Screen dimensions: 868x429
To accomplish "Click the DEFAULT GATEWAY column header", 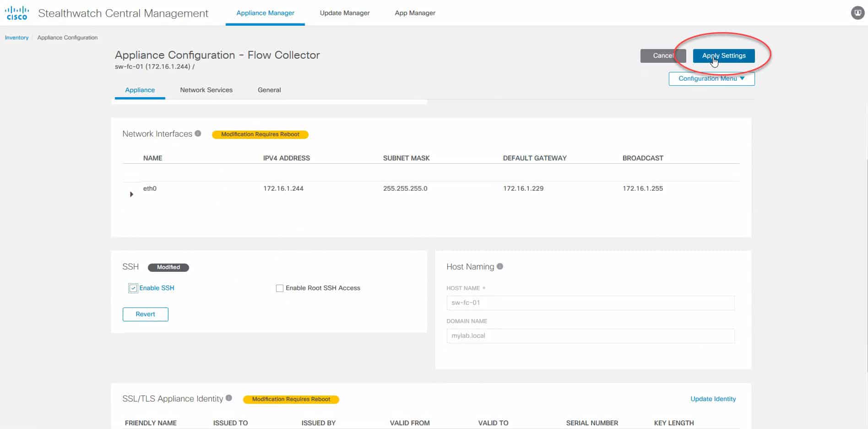I will [535, 158].
